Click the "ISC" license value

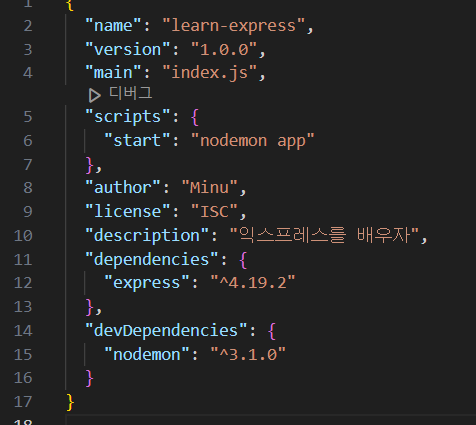click(214, 211)
